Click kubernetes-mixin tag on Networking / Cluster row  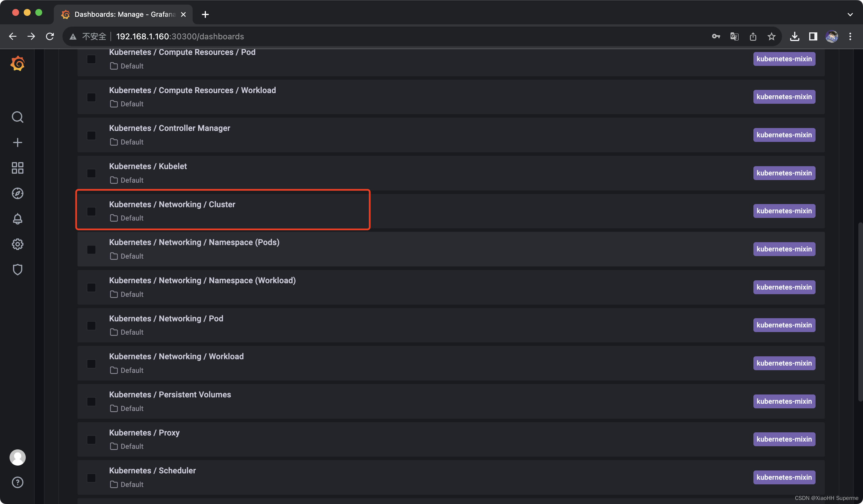(x=784, y=211)
